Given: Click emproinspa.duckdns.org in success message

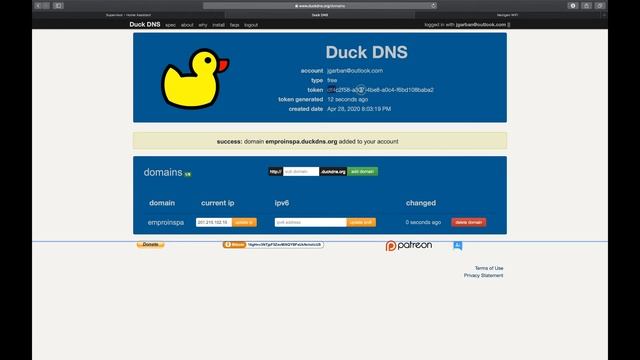Looking at the screenshot, I should click(301, 142).
